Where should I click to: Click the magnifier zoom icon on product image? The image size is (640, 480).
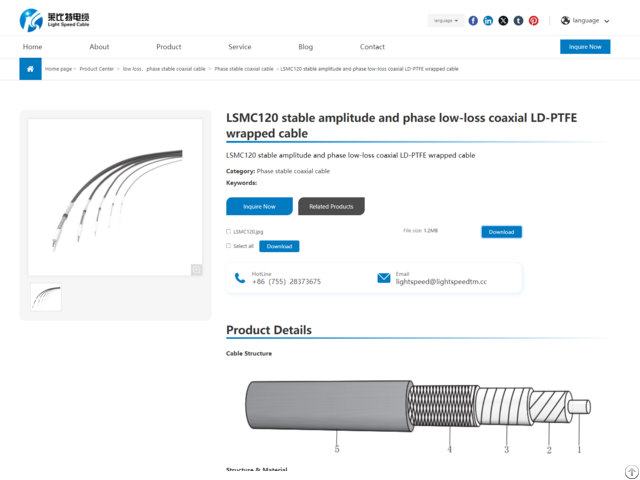point(196,269)
